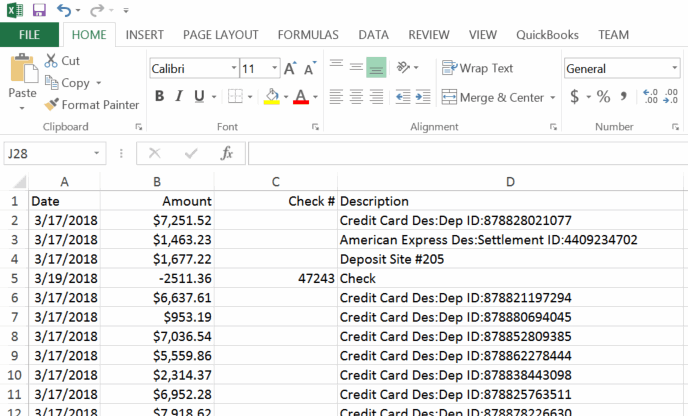Screen dimensions: 688x416
Task: Switch to the PAGE LAYOUT tab
Action: coord(220,35)
